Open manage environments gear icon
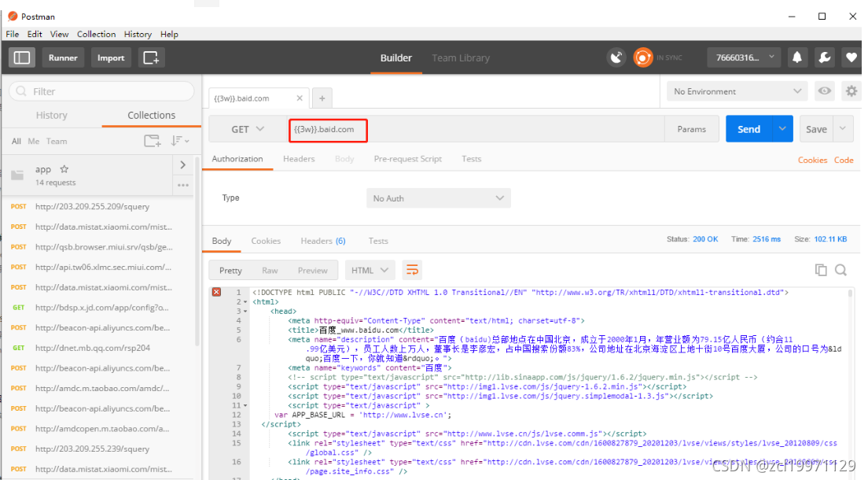Screen dimensions: 868x480 coord(851,91)
